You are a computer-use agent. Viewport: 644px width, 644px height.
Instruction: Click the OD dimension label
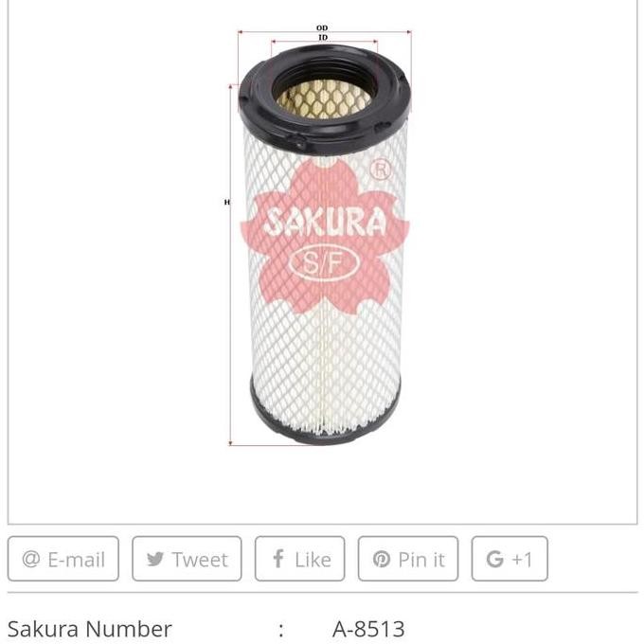point(322,27)
